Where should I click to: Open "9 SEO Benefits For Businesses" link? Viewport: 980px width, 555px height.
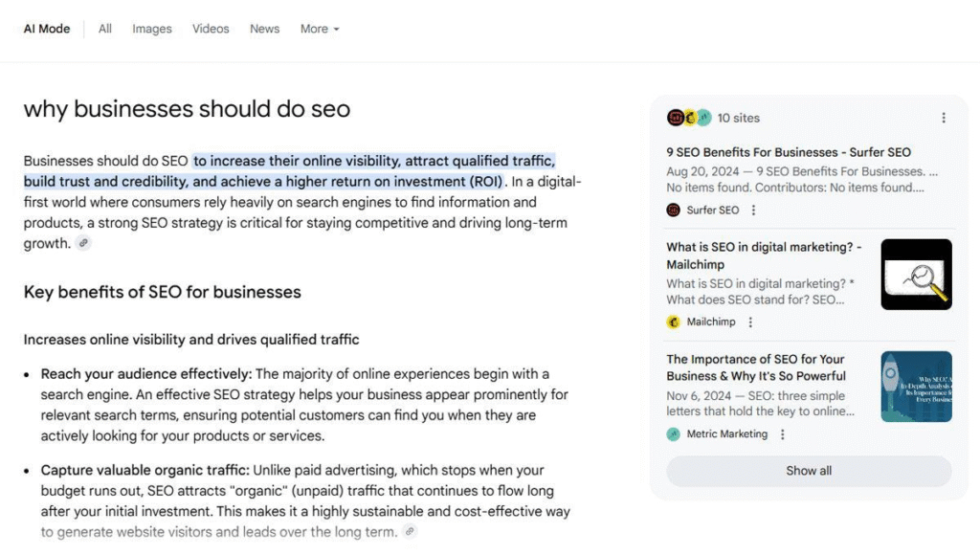(789, 152)
